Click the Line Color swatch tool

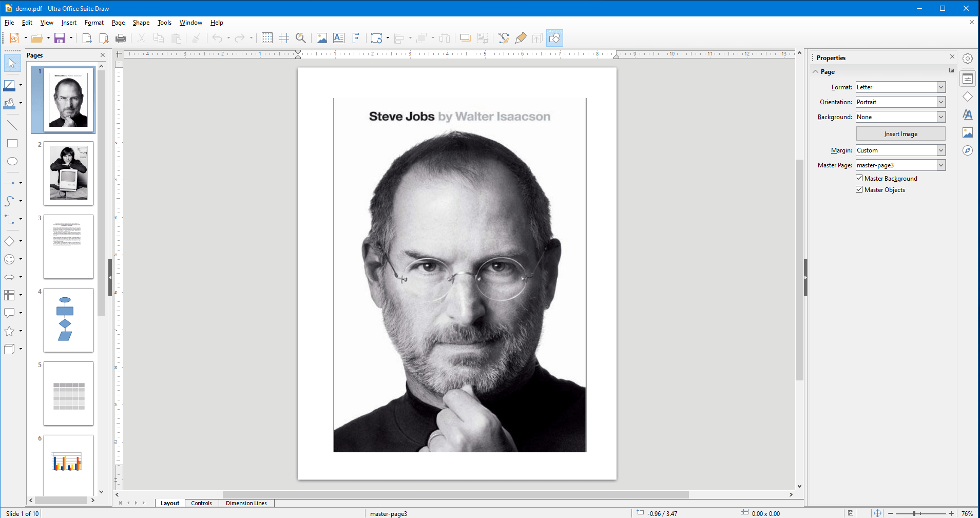tap(9, 85)
